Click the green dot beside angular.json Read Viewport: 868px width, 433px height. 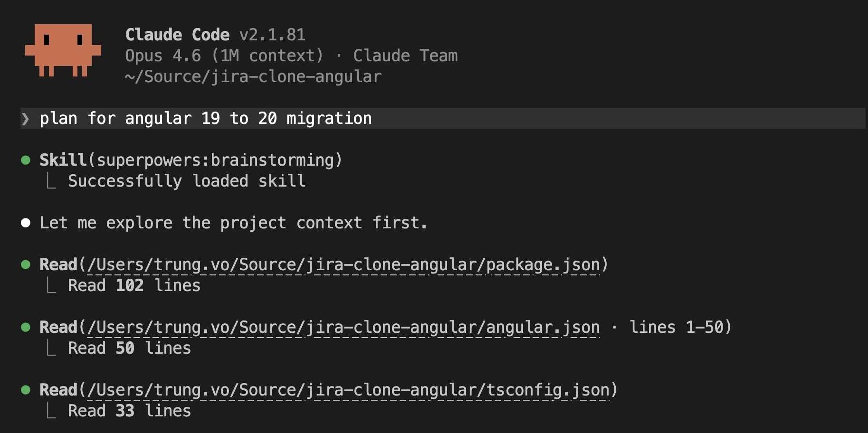pos(26,327)
